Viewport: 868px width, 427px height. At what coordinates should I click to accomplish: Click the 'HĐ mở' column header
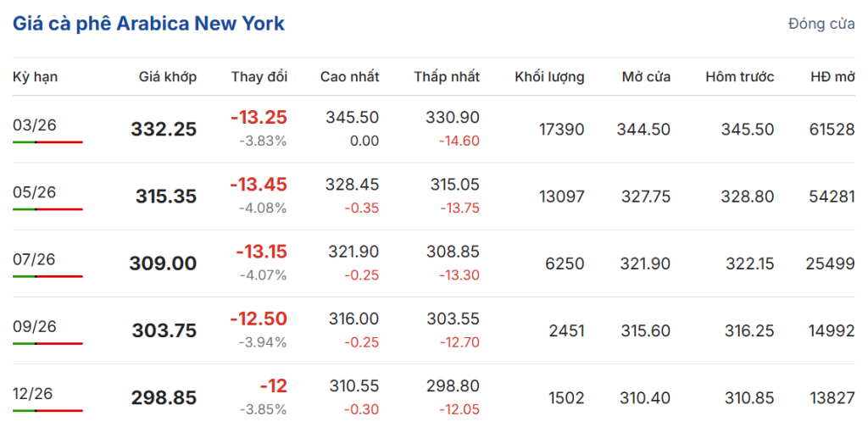point(832,77)
